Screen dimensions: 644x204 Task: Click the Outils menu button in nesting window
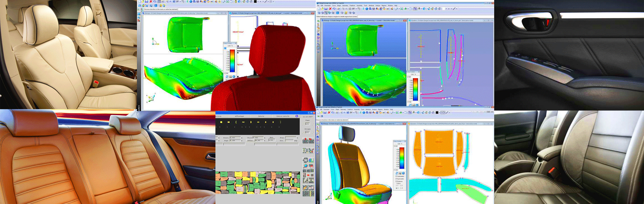tap(261, 116)
